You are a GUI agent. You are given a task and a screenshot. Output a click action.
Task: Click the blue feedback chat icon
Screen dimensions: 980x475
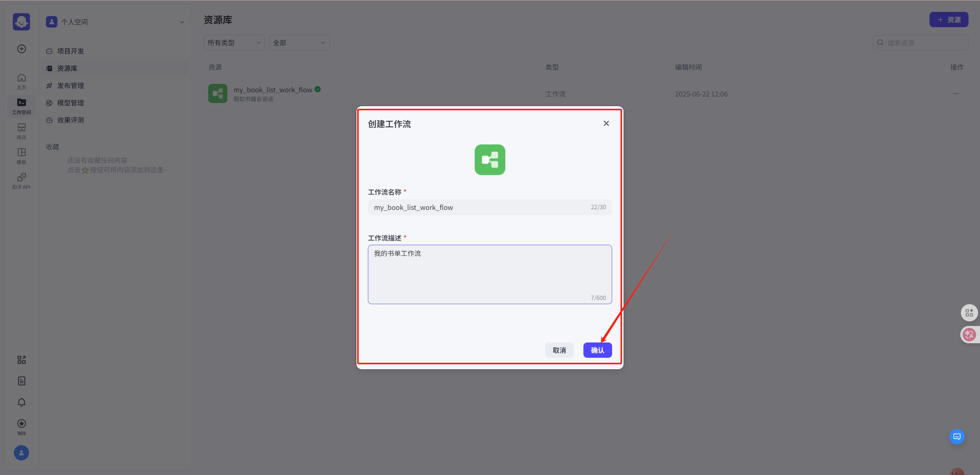point(957,437)
